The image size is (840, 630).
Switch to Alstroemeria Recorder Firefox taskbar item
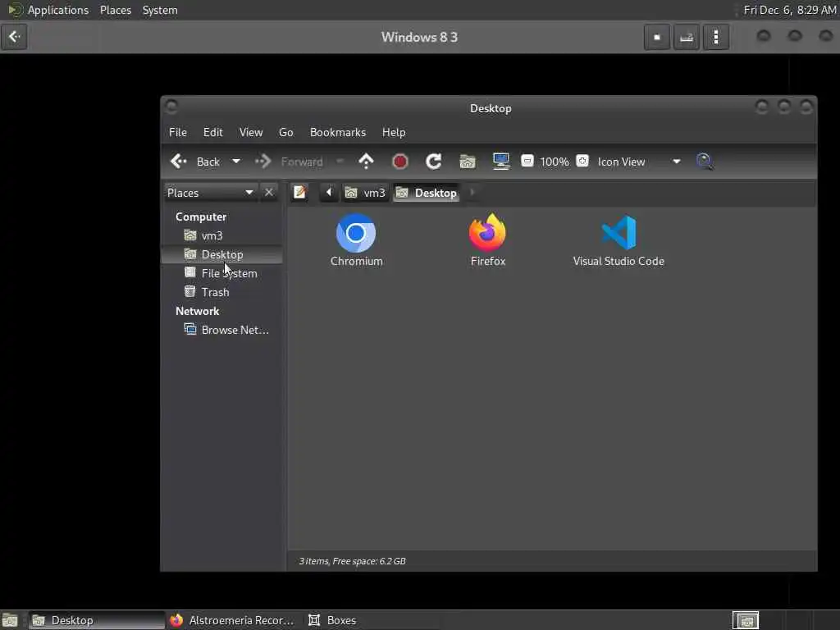click(x=231, y=620)
